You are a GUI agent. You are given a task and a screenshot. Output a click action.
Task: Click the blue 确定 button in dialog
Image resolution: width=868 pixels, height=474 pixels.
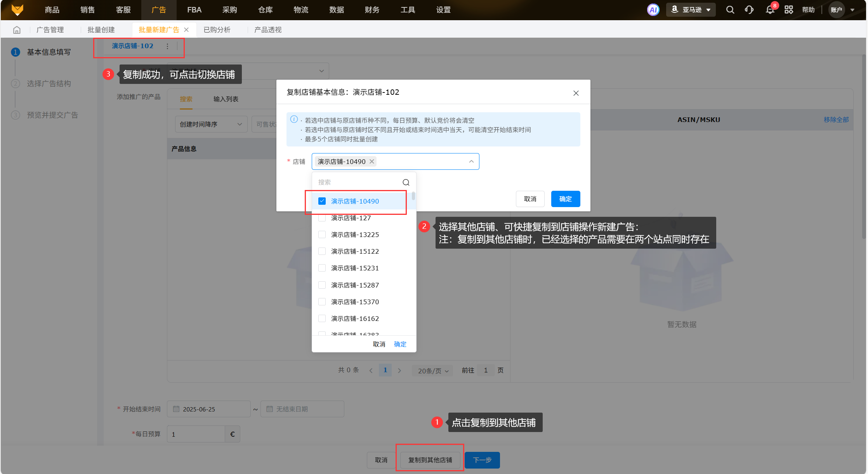(x=565, y=199)
